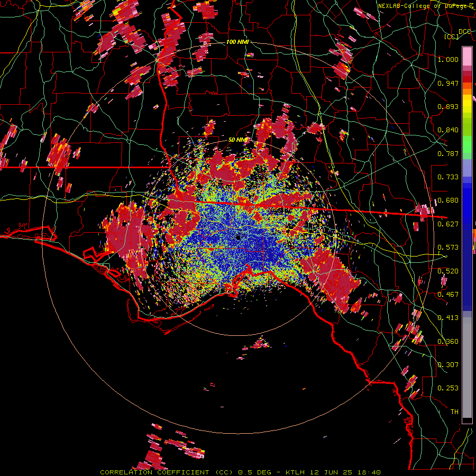
Task: Click the 0.253 color scale value
Action: (x=448, y=388)
